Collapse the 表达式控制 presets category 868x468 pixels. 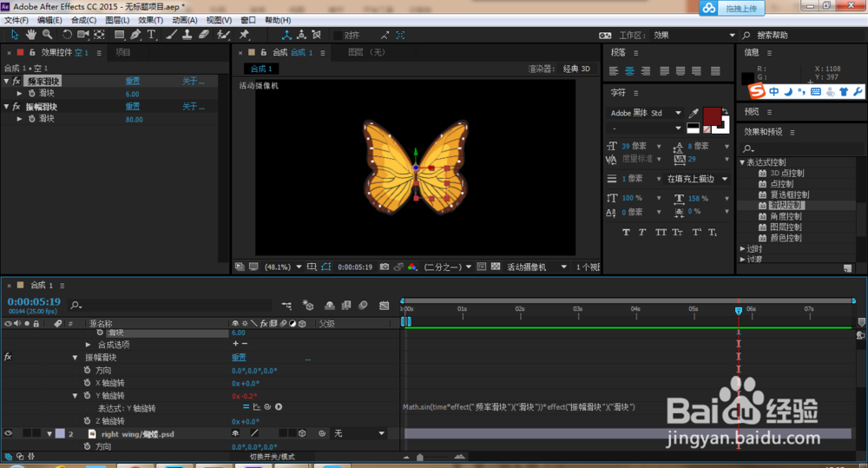tap(742, 162)
